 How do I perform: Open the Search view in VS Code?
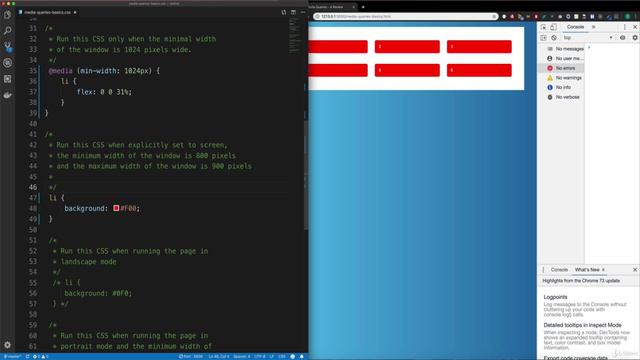pyautogui.click(x=7, y=31)
